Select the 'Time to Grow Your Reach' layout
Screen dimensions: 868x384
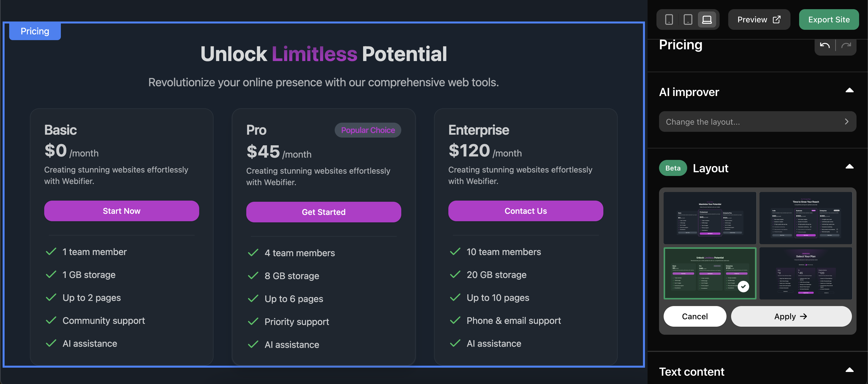click(x=806, y=218)
